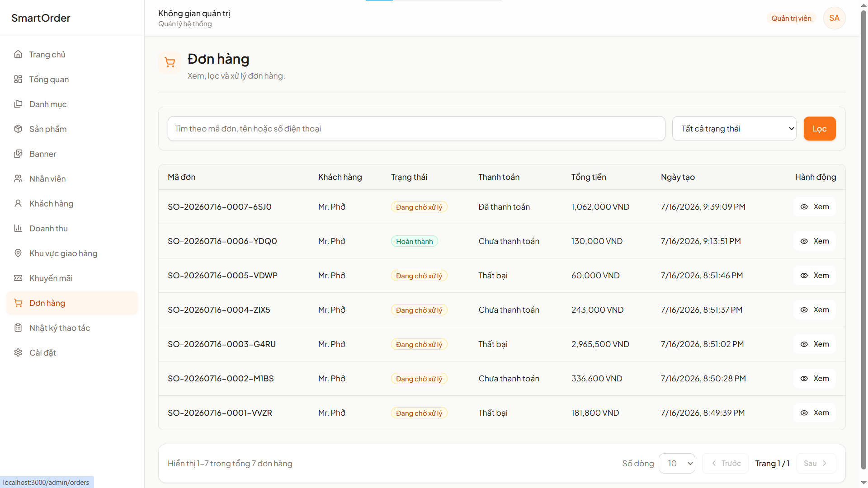Click the Hoàn thành status badge
This screenshot has height=488, width=868.
pyautogui.click(x=414, y=241)
